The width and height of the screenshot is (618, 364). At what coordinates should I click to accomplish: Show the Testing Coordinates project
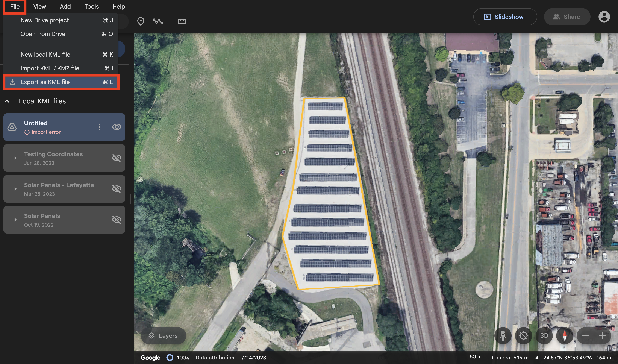coord(117,158)
